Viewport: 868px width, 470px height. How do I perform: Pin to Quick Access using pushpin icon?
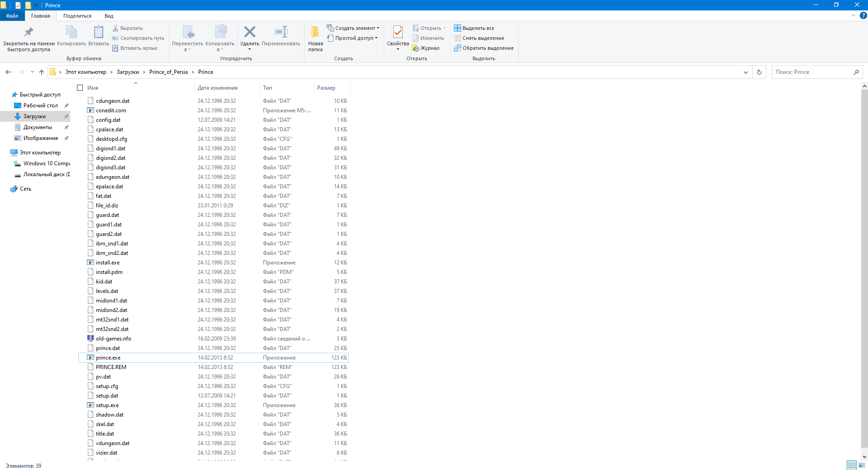29,32
